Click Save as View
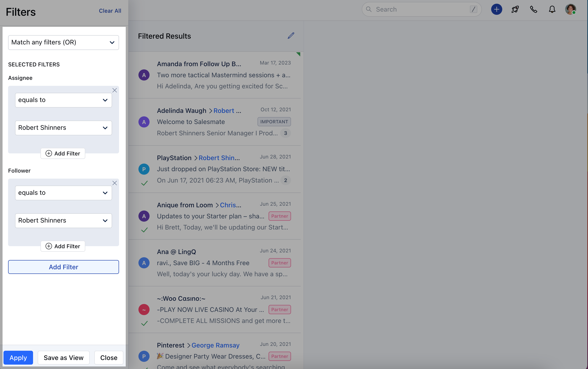 pyautogui.click(x=63, y=358)
